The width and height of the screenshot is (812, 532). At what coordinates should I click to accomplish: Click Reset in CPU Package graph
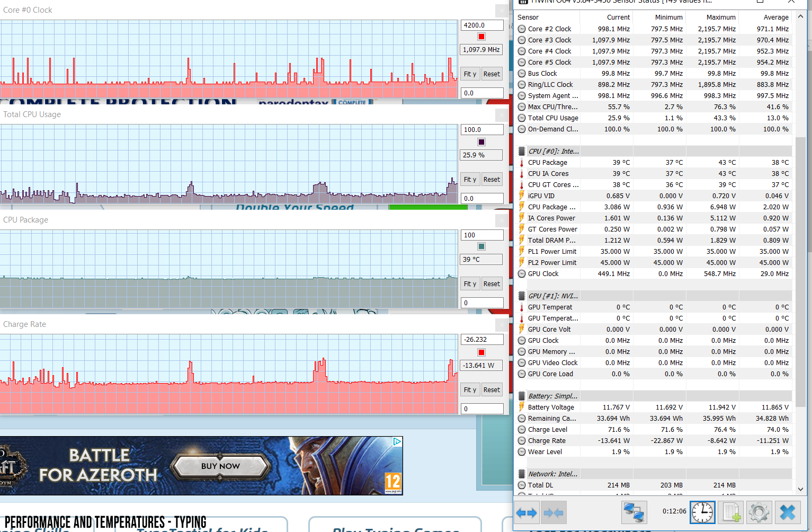coord(492,284)
